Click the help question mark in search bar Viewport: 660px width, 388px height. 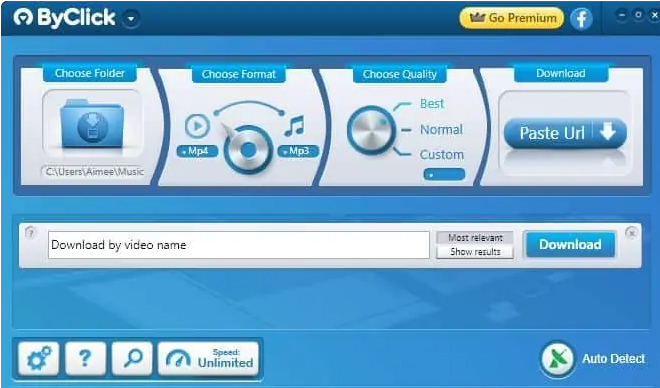click(x=31, y=233)
